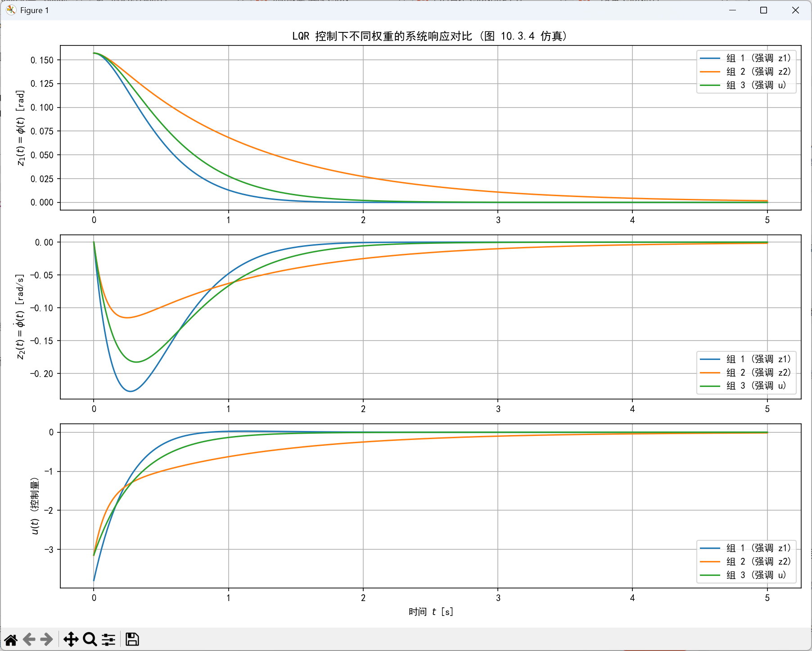Click the '−2' tick label on the bottom plot
Screen dimensions: 812x651
49,511
